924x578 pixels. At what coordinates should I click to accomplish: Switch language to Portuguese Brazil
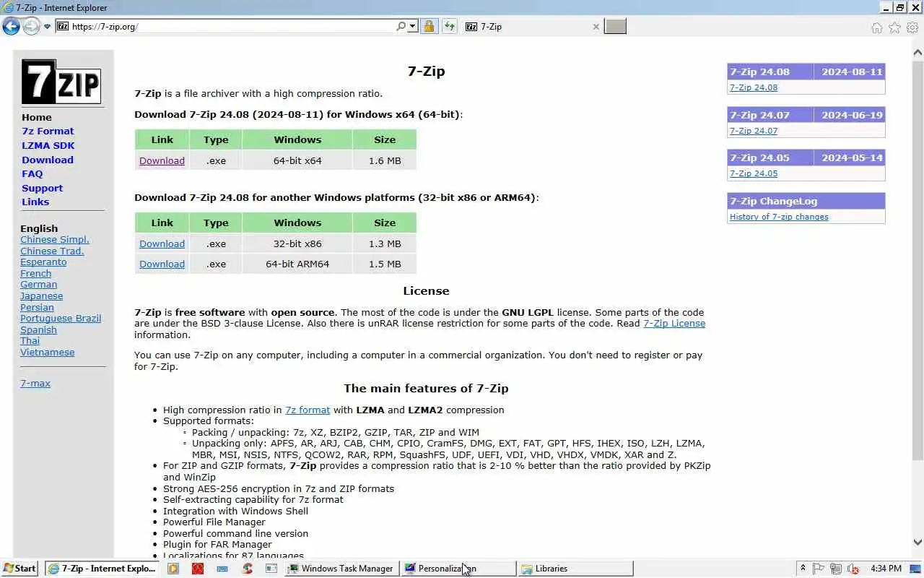(61, 319)
